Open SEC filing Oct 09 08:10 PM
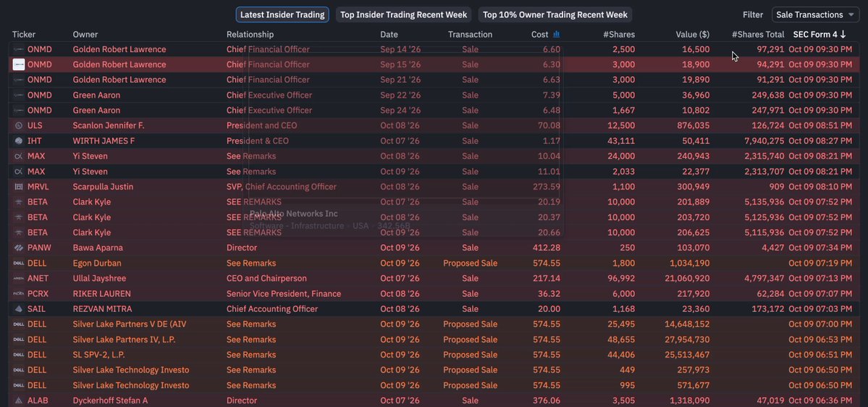The width and height of the screenshot is (868, 407). [820, 187]
